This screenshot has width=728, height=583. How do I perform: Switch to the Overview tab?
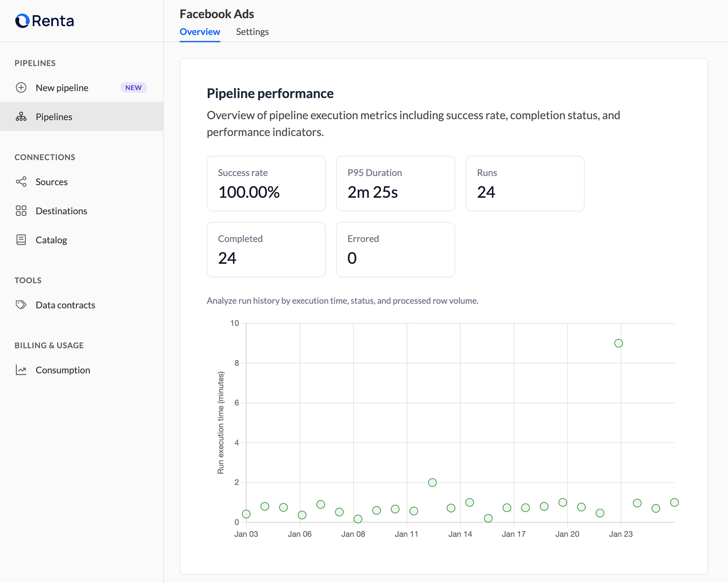[x=200, y=32]
